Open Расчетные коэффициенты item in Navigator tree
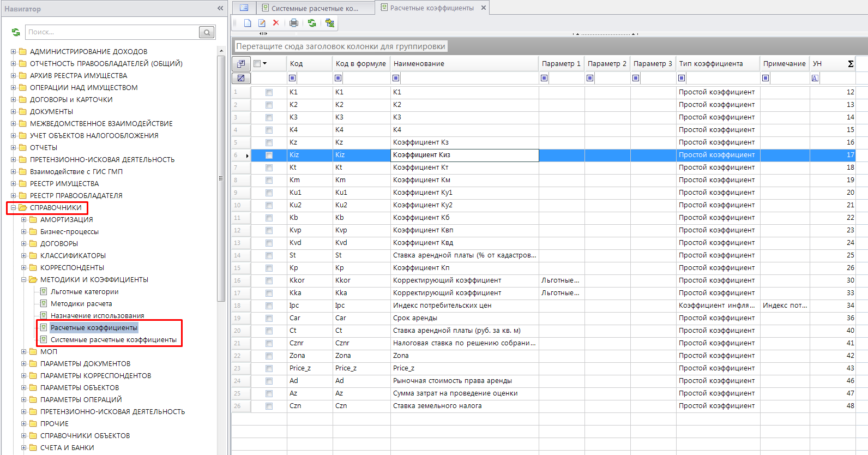868x455 pixels. [x=94, y=327]
